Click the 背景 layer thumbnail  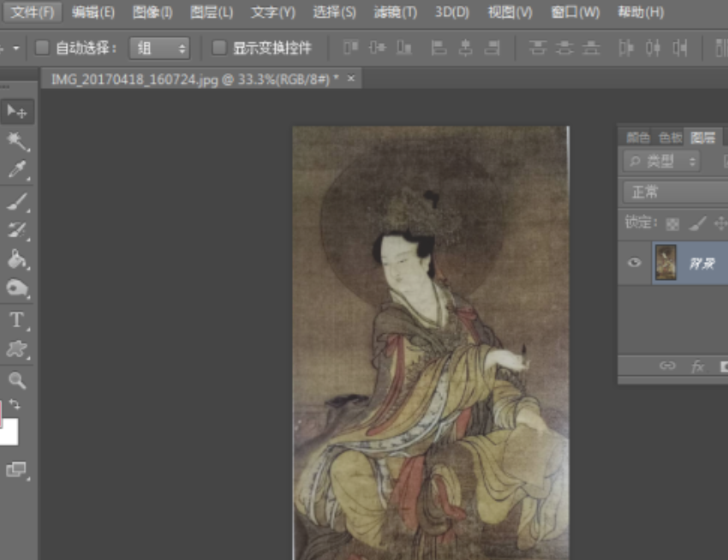pyautogui.click(x=665, y=263)
